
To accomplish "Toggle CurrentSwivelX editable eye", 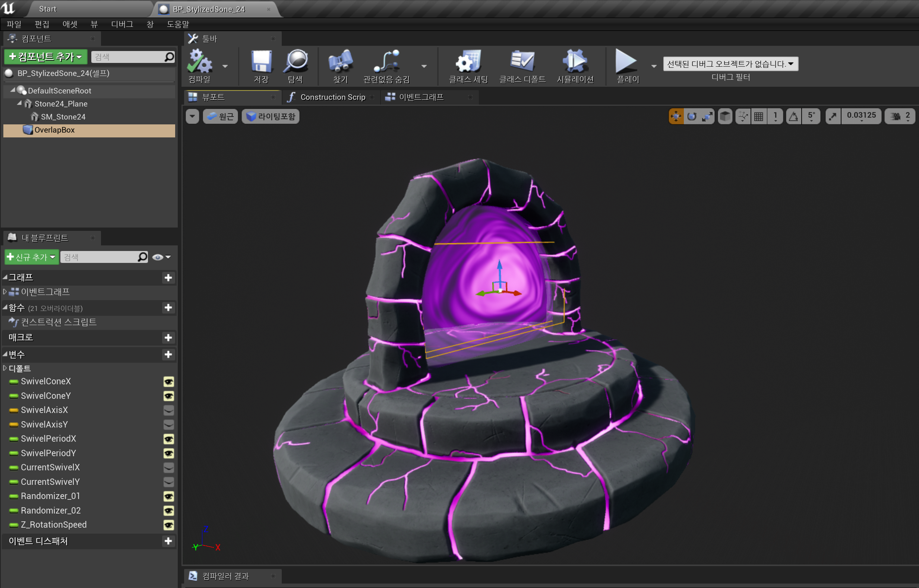I will [168, 468].
